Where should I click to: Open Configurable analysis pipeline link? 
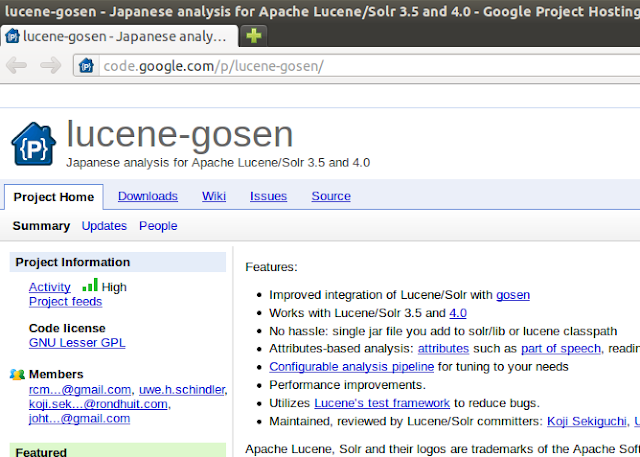(x=351, y=367)
